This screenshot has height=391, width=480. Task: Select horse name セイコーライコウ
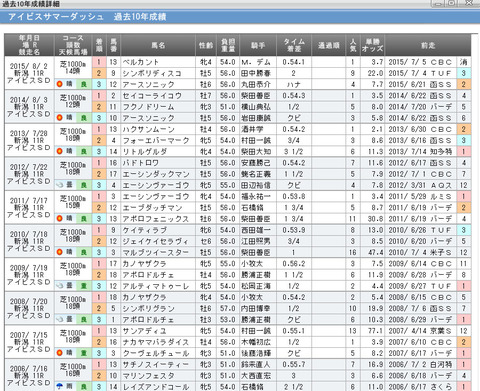152,96
